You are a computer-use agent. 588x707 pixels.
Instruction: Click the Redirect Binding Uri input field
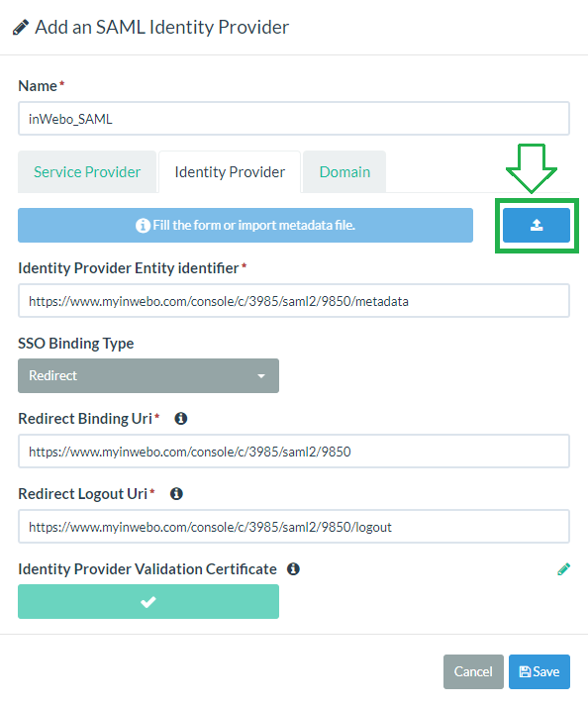click(x=294, y=452)
